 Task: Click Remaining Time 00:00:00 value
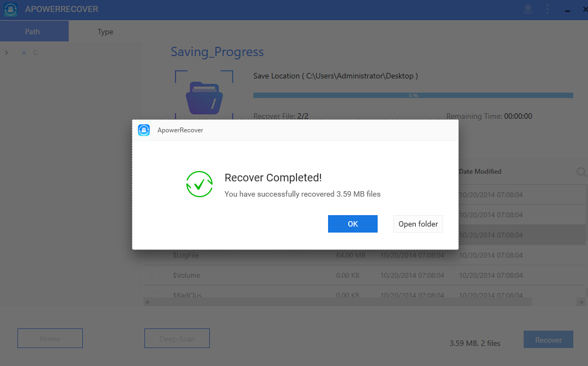click(x=518, y=116)
